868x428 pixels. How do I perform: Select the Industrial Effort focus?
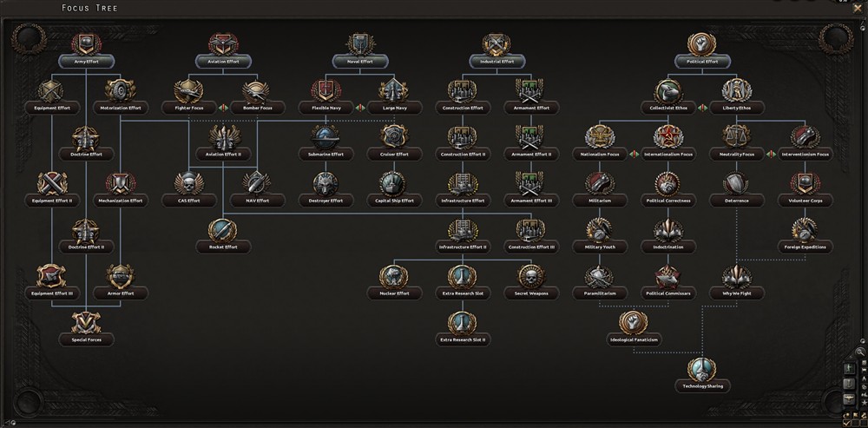click(497, 44)
